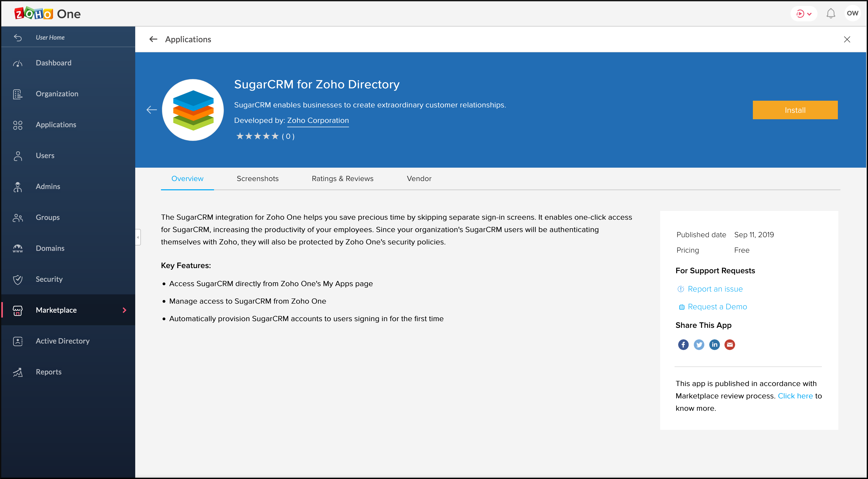The width and height of the screenshot is (868, 479).
Task: Click the Dashboard gauge icon
Action: 18,63
